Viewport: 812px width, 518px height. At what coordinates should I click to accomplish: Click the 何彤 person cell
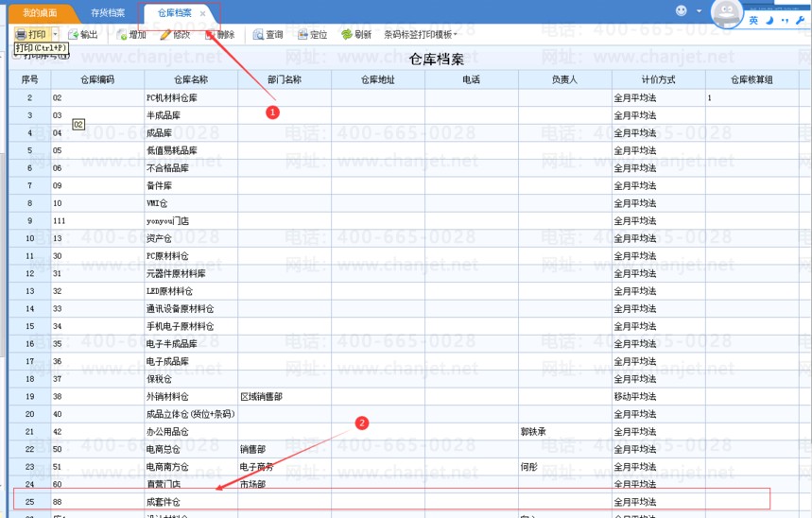click(565, 467)
